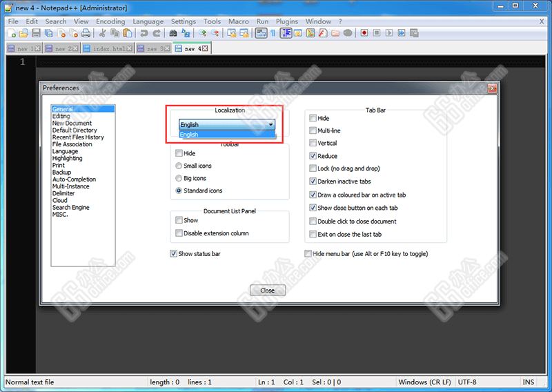Toggle the indent guide toolbar icon
Viewport: 552px width, 392px height.
(x=286, y=33)
